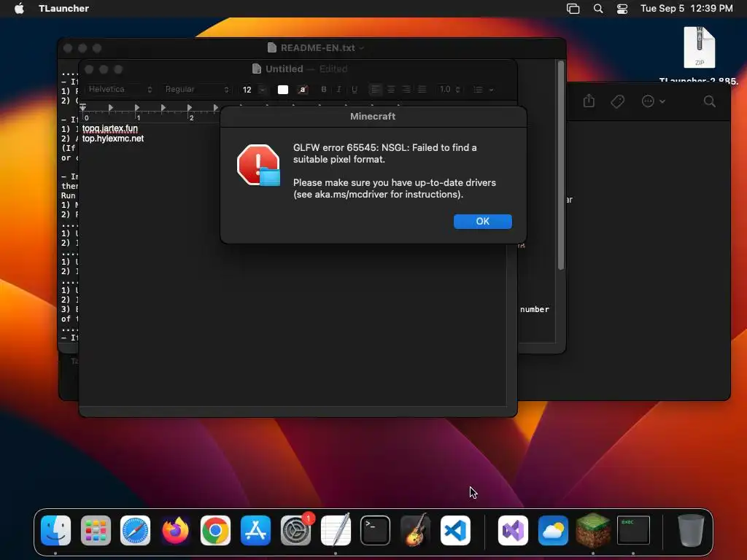Click the README window vertical scrollbar
Screen dimensions: 747x560
click(x=561, y=165)
